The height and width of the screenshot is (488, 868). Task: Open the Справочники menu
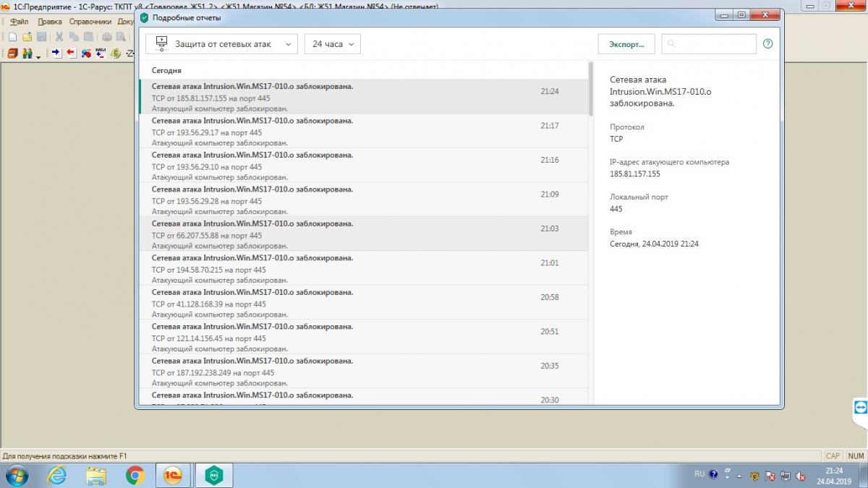(x=90, y=22)
